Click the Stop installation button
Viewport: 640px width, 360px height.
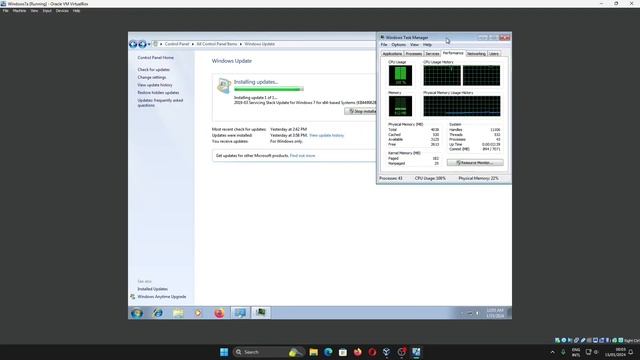click(x=360, y=111)
